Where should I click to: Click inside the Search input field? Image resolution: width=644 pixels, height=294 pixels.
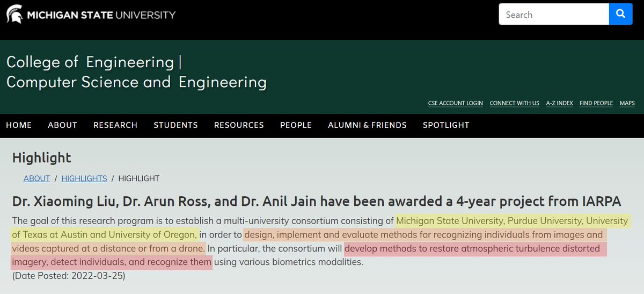pyautogui.click(x=553, y=15)
